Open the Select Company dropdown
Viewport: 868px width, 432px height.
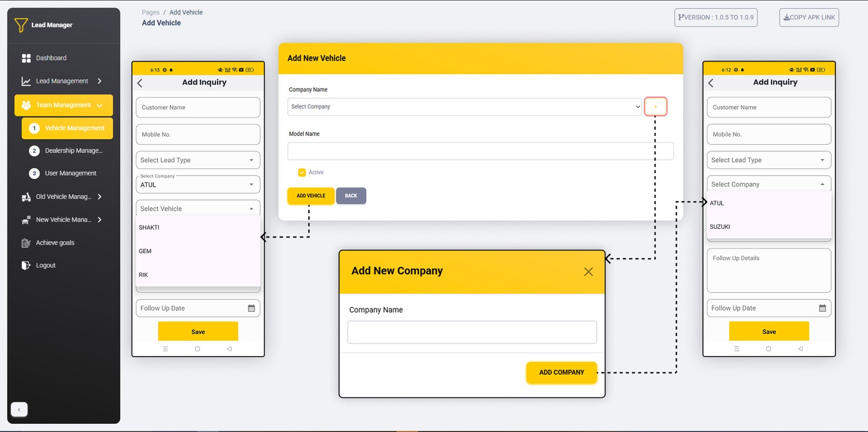(464, 107)
